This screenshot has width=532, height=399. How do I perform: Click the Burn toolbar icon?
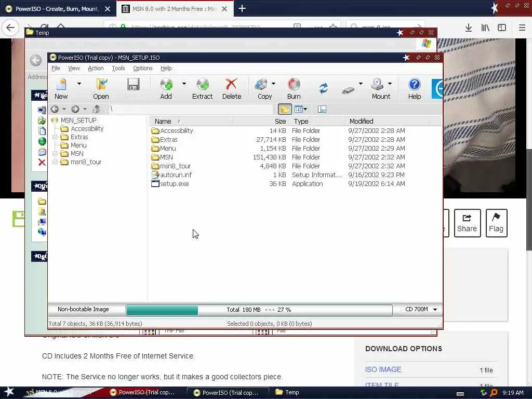click(294, 89)
